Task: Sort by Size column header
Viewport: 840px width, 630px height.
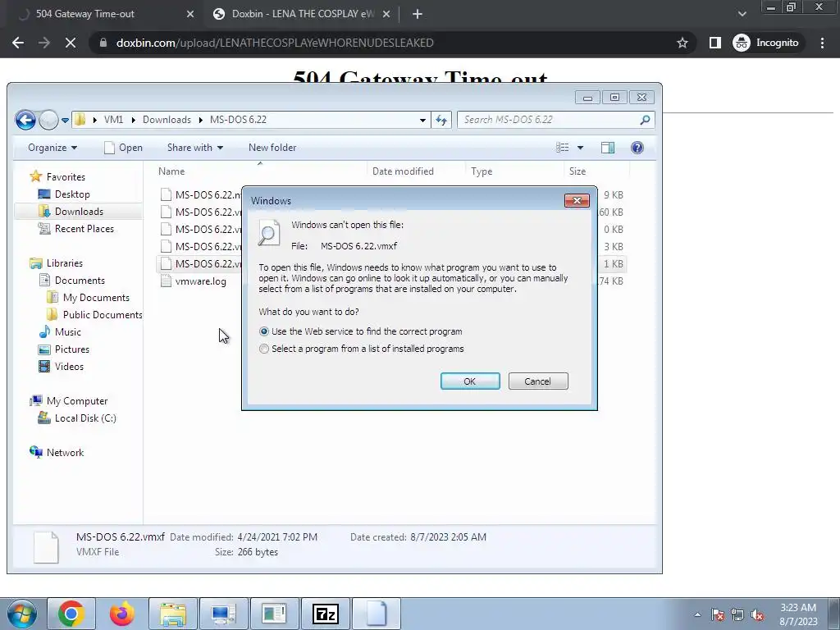Action: tap(577, 171)
